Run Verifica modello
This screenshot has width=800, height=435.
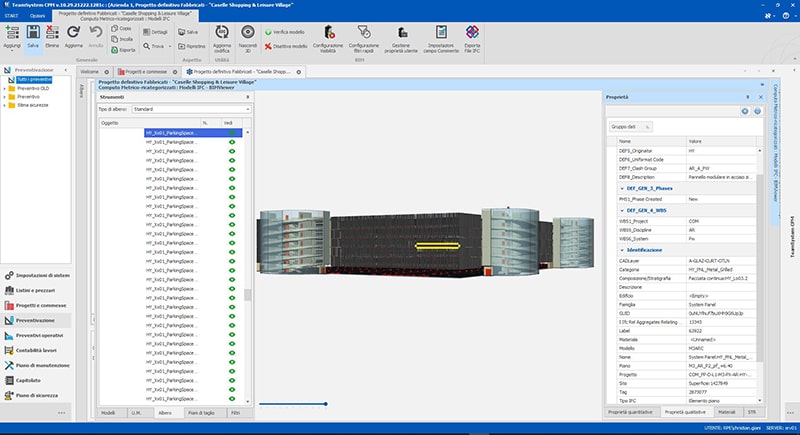tap(285, 32)
